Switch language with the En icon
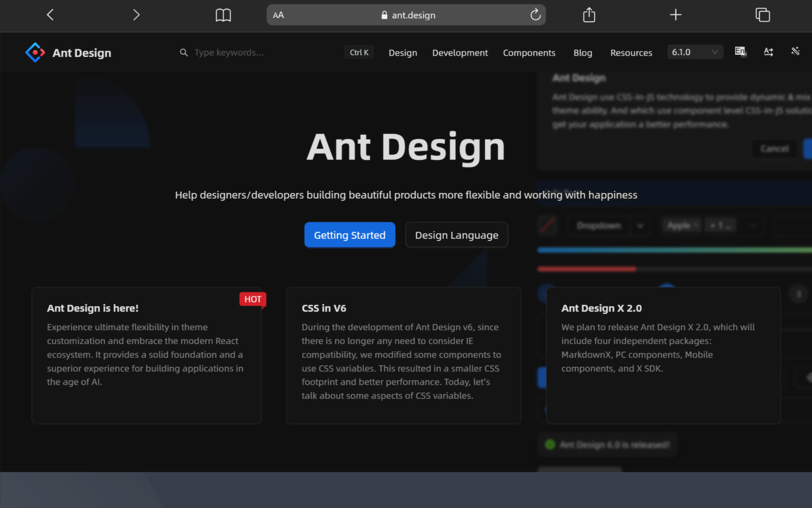Viewport: 812px width, 508px height. pos(741,52)
